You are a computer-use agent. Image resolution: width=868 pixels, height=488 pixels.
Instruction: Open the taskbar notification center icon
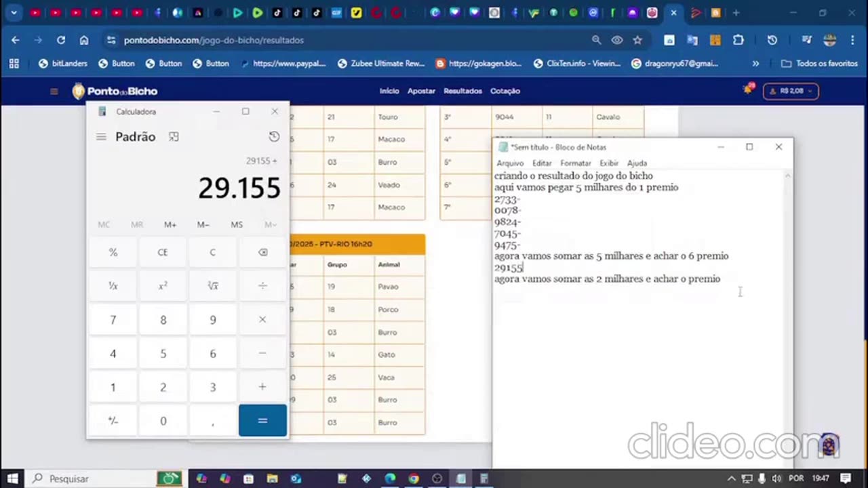845,479
